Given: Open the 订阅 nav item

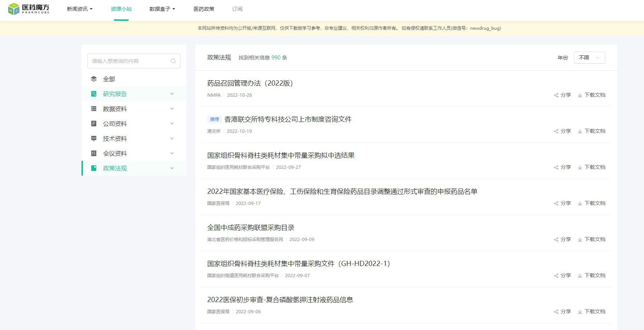Looking at the screenshot, I should point(237,9).
